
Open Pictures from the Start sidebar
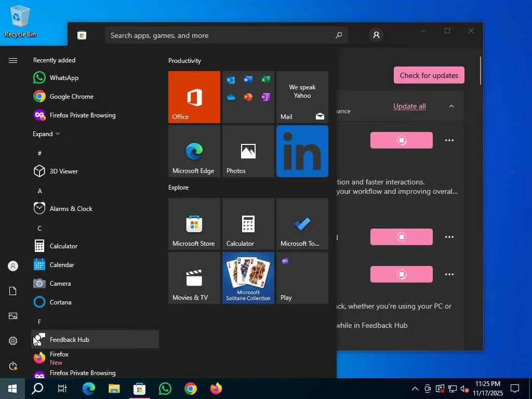tap(13, 316)
